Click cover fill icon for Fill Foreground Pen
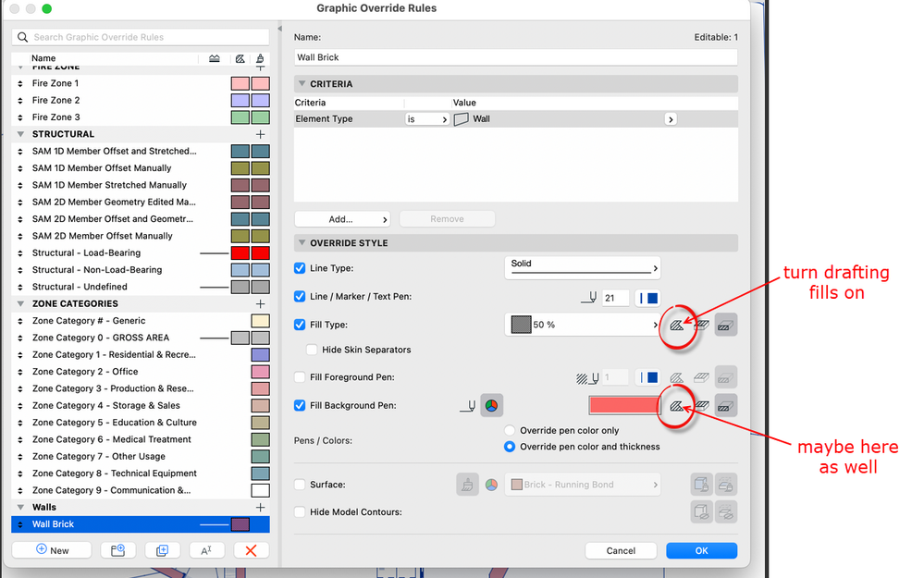Screen dimensions: 924x578 [701, 377]
